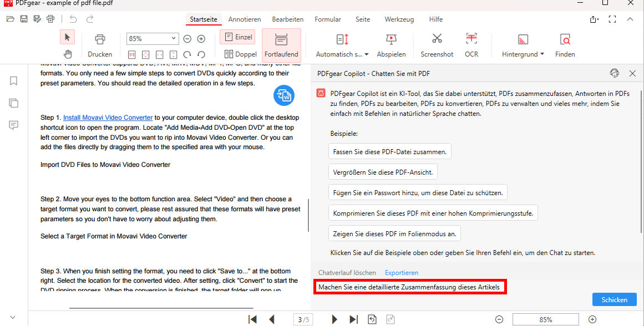Select the arrow cursor tool

coord(67,37)
